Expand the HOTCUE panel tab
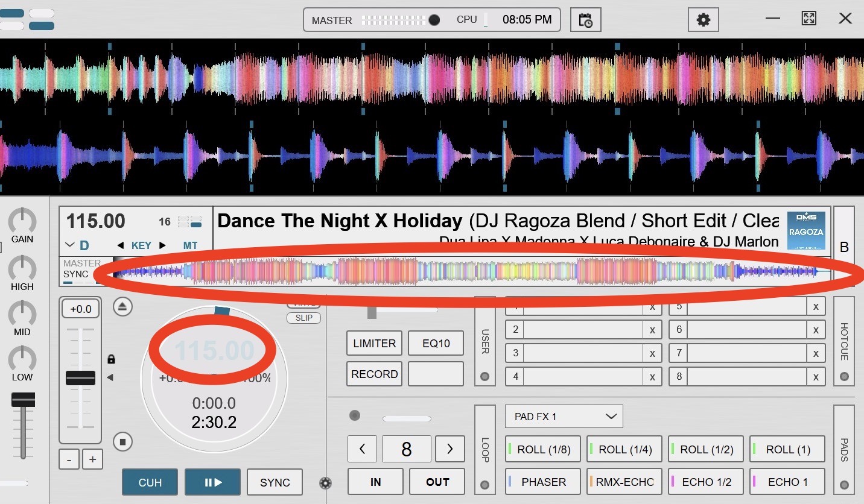Viewport: 864px width, 504px height. 843,341
